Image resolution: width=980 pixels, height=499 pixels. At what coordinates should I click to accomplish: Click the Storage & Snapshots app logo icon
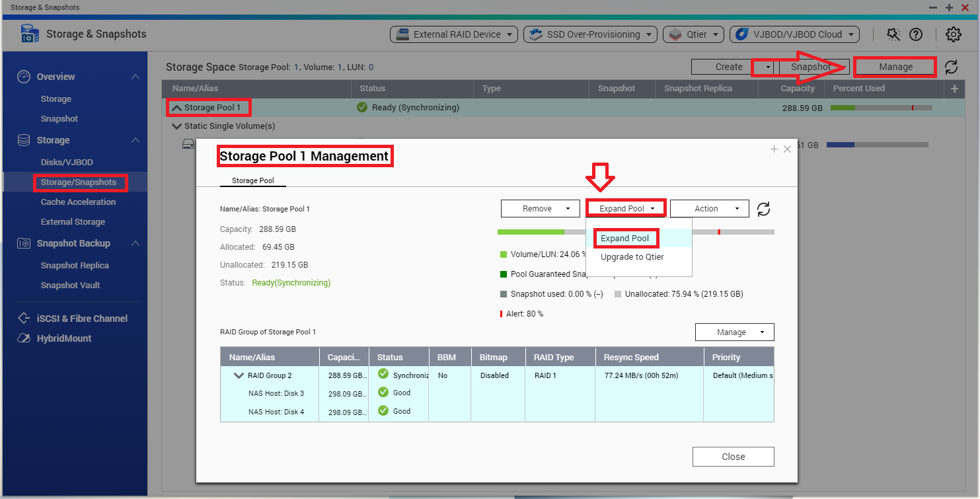click(x=30, y=34)
